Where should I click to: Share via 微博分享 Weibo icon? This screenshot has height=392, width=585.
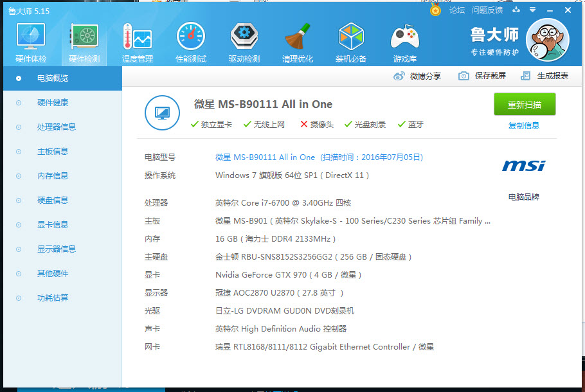(x=399, y=76)
